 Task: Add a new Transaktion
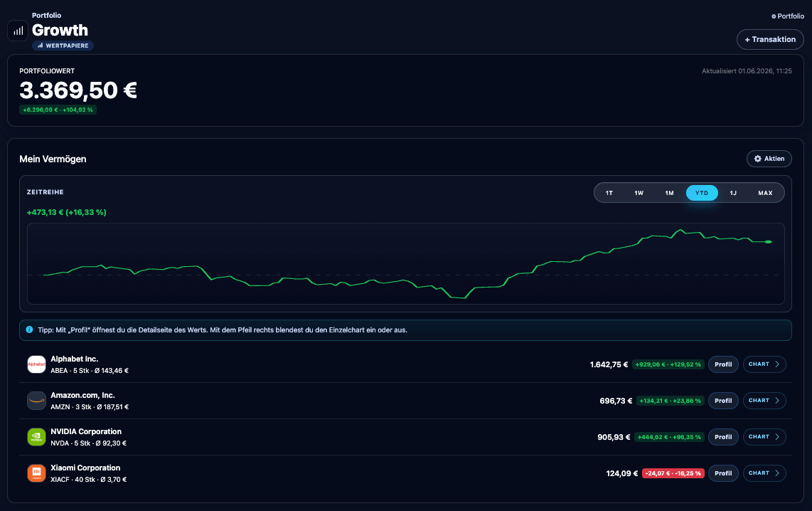pos(770,39)
